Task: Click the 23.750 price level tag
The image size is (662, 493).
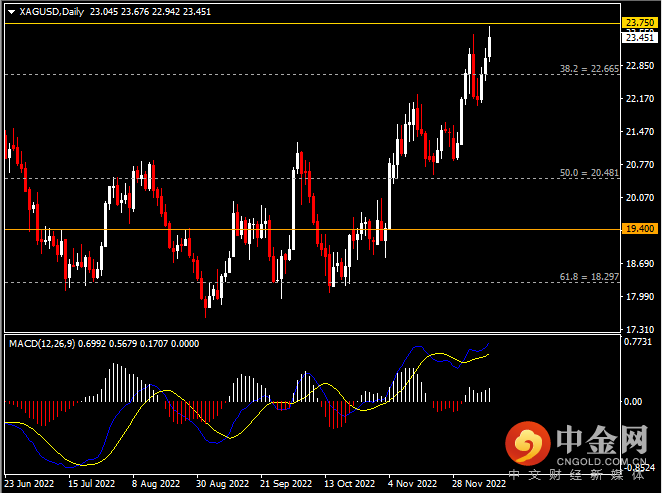Action: point(640,23)
